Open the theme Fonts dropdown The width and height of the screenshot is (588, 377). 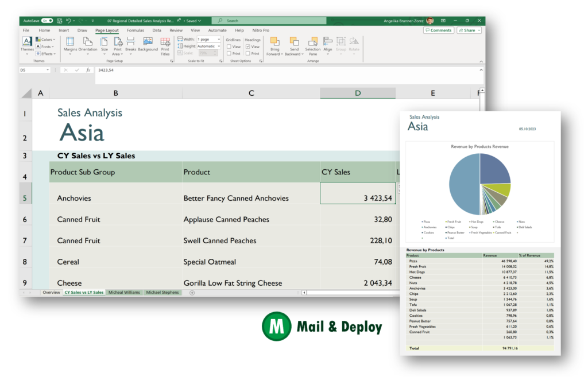pos(45,46)
